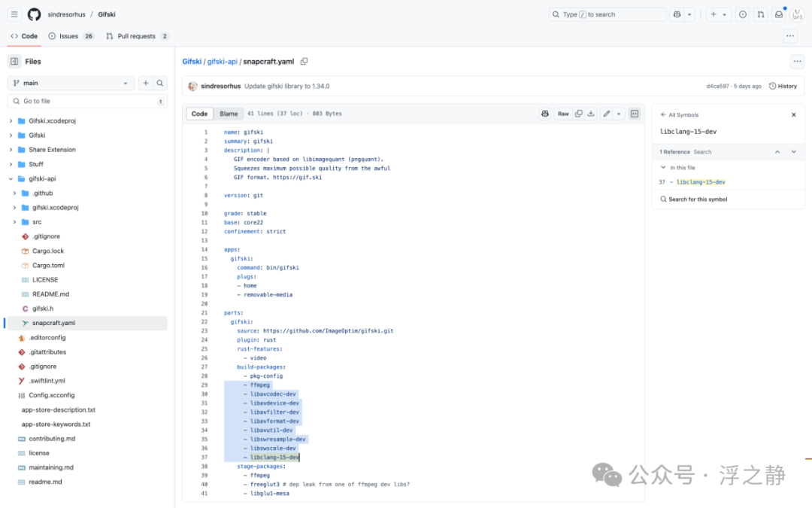The image size is (812, 508).
Task: Go back to All Symbols
Action: pyautogui.click(x=680, y=114)
